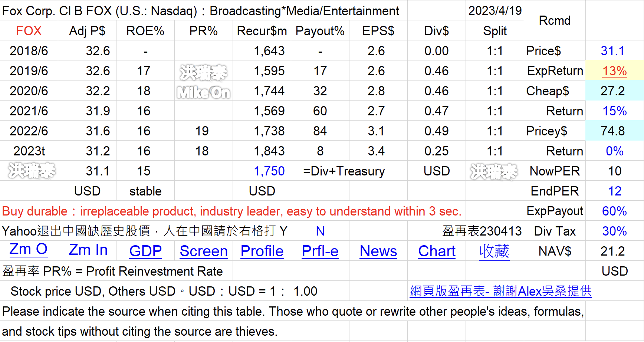Click the EPS$ value 3.4
This screenshot has width=644, height=342.
376,151
